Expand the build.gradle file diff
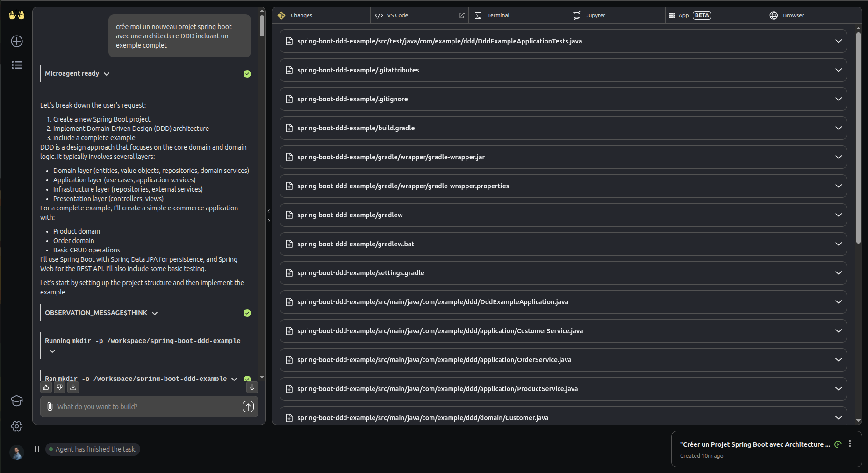 pos(838,128)
